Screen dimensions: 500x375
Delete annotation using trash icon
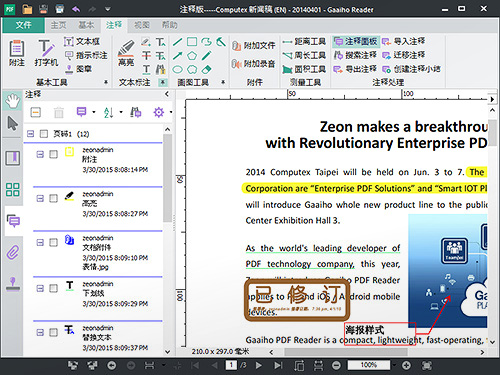59,112
